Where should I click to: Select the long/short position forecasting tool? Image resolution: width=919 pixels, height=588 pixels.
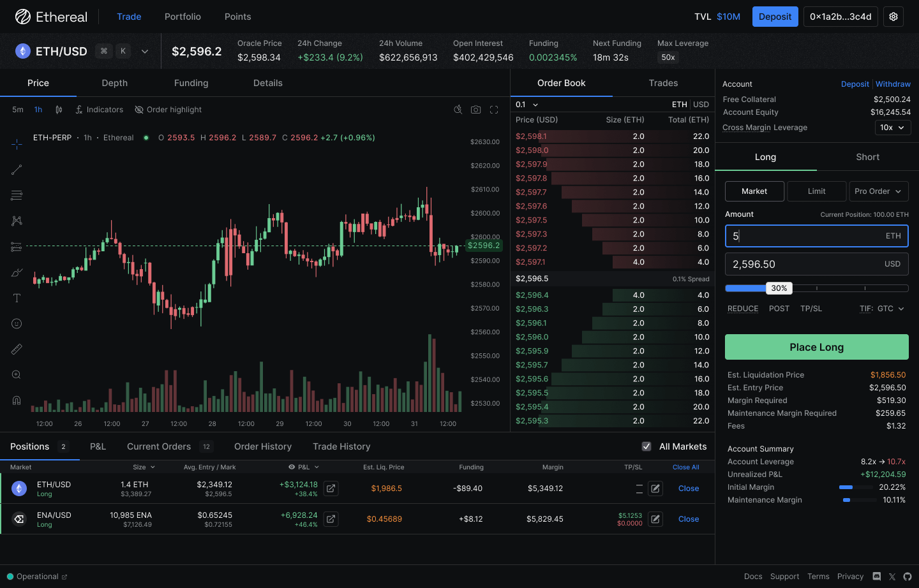coord(17,247)
